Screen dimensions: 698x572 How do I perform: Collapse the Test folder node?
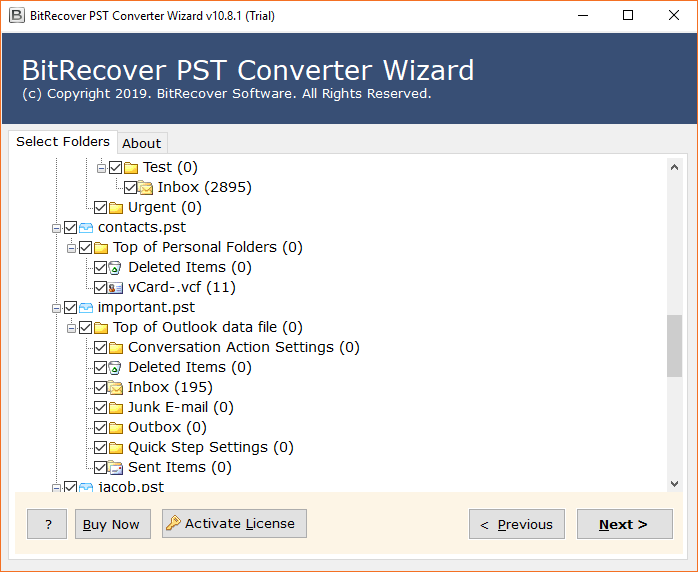coord(101,168)
